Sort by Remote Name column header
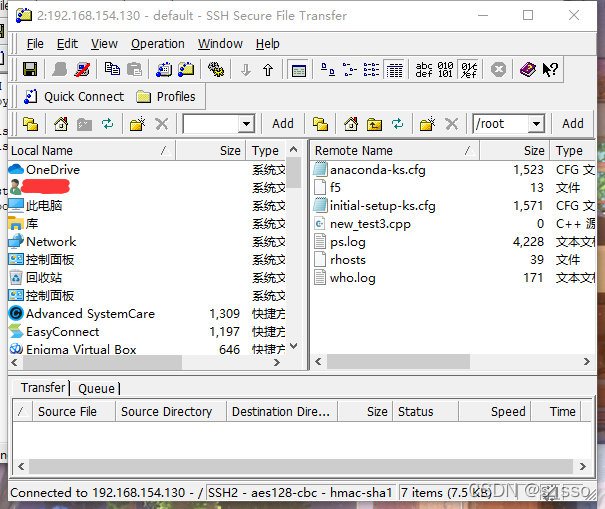This screenshot has width=605, height=509. (x=395, y=151)
